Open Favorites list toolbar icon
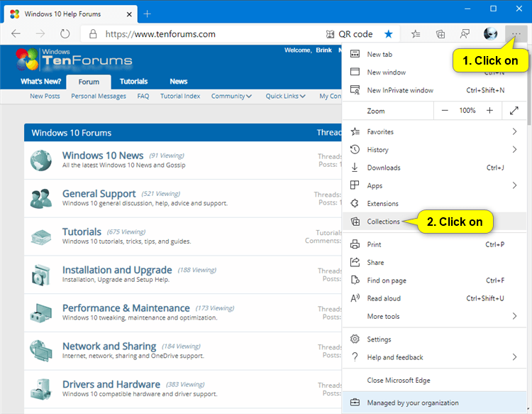The width and height of the screenshot is (532, 414). [x=415, y=34]
